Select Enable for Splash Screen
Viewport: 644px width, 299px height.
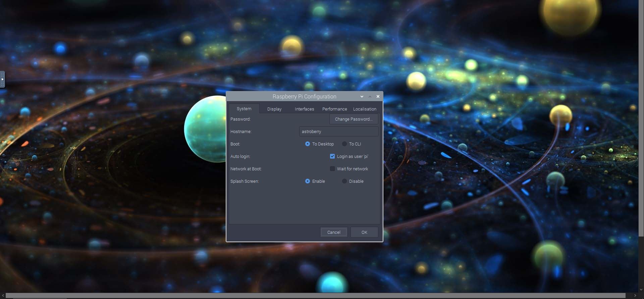point(315,181)
